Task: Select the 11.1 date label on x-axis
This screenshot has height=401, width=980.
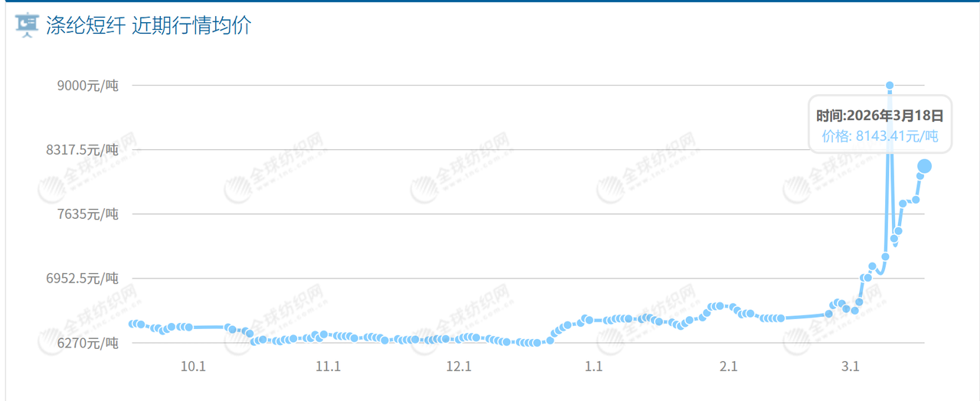Action: [x=328, y=367]
